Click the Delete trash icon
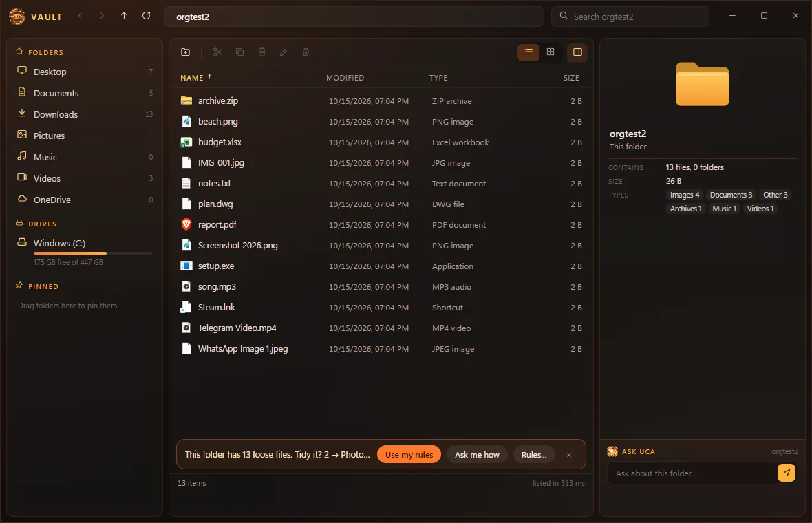This screenshot has width=812, height=523. (306, 52)
